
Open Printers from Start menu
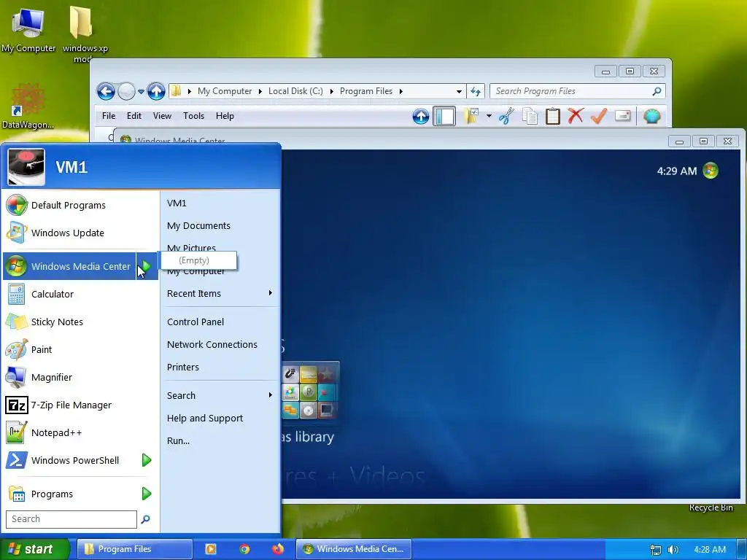pyautogui.click(x=183, y=367)
